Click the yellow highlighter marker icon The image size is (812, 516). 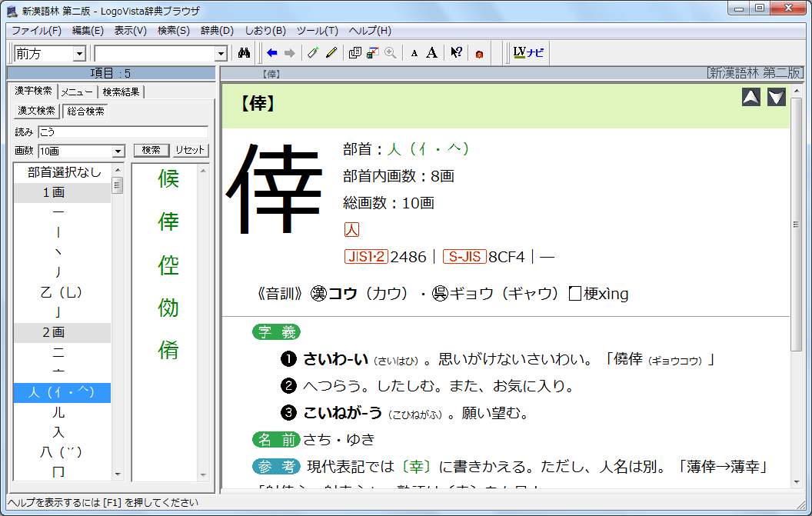click(x=331, y=53)
